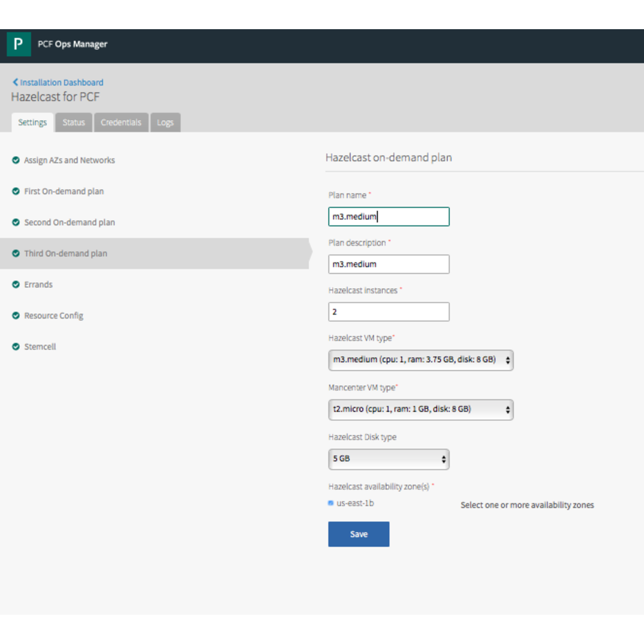Switch to the Status tab
Viewport: 644px width, 644px height.
(73, 122)
